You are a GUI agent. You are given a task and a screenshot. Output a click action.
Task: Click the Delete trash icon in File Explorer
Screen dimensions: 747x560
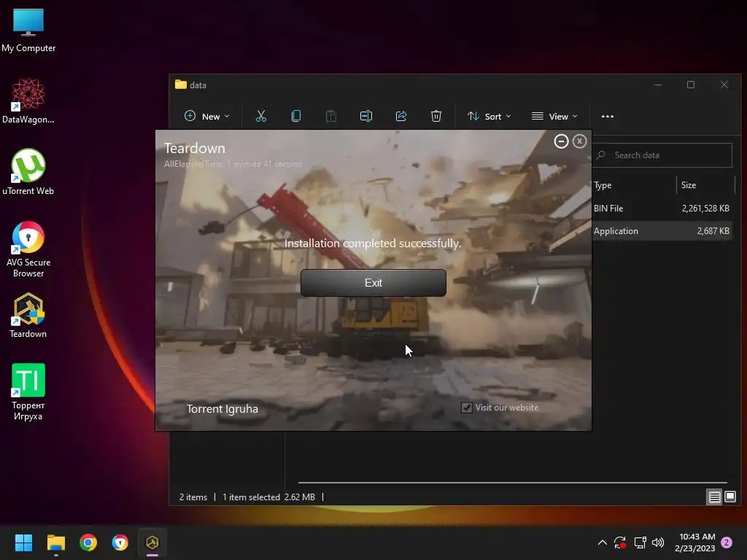(x=436, y=116)
